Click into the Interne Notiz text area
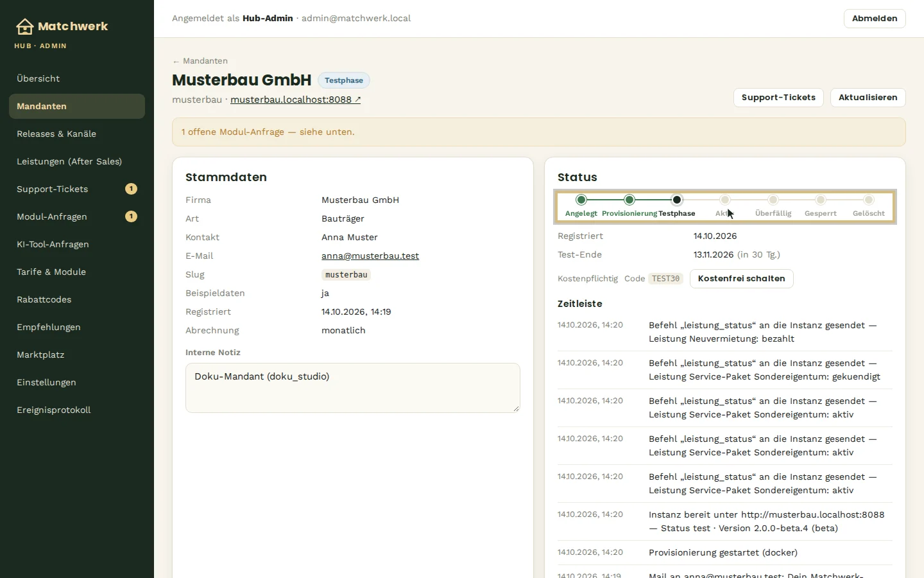 [x=353, y=388]
